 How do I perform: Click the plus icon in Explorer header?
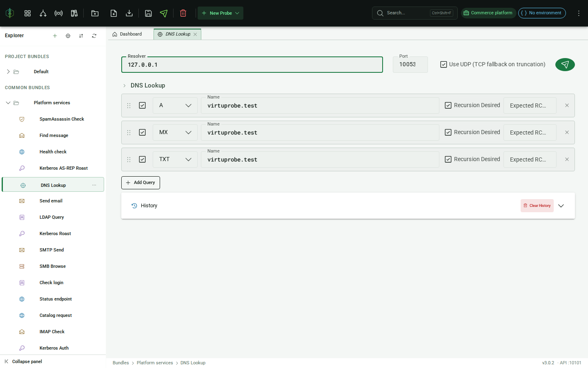click(55, 36)
